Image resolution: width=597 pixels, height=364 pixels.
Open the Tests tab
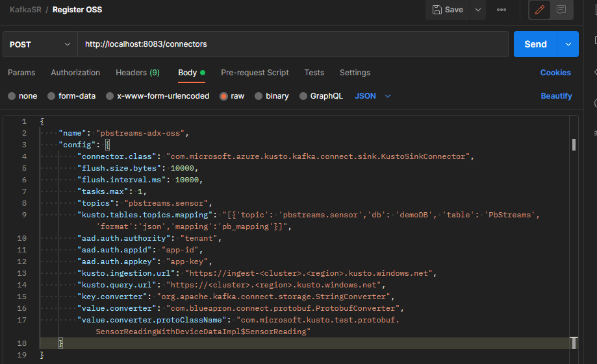point(314,73)
